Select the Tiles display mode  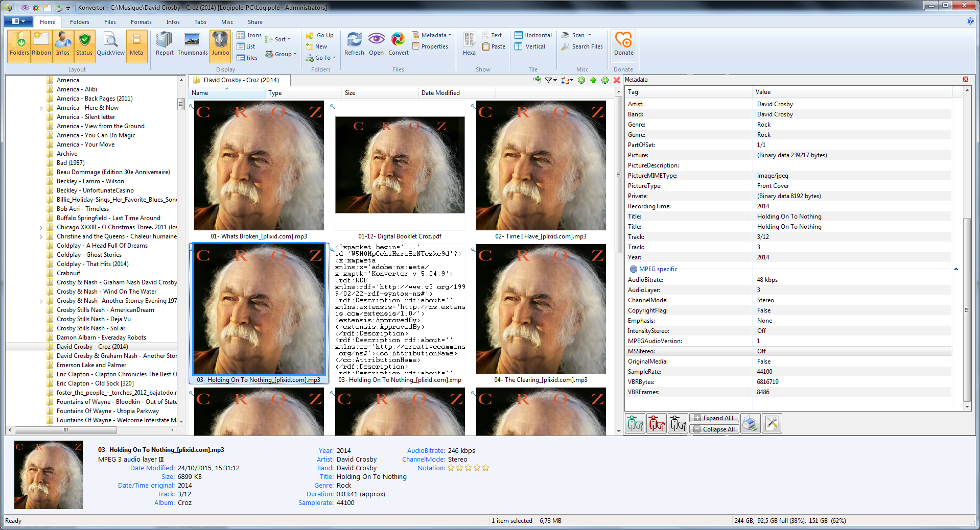click(x=247, y=58)
